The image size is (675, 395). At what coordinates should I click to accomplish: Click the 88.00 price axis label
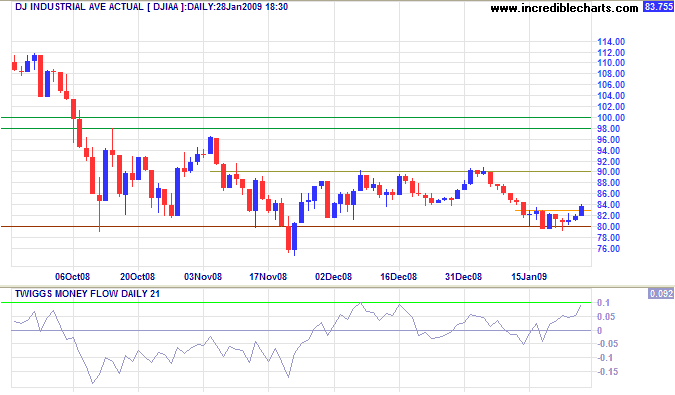(609, 183)
